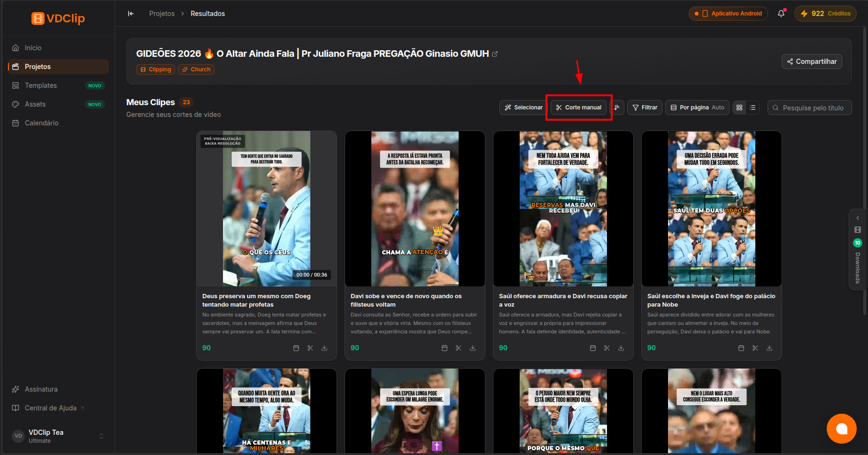Click the sort order icon
This screenshot has height=455, width=868.
point(617,108)
